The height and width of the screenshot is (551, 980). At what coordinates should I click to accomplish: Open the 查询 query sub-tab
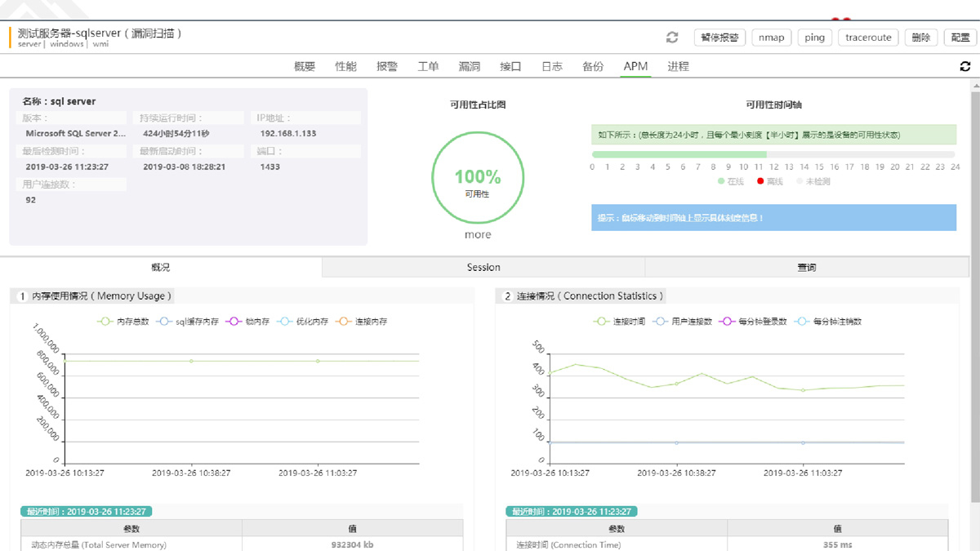pos(807,267)
